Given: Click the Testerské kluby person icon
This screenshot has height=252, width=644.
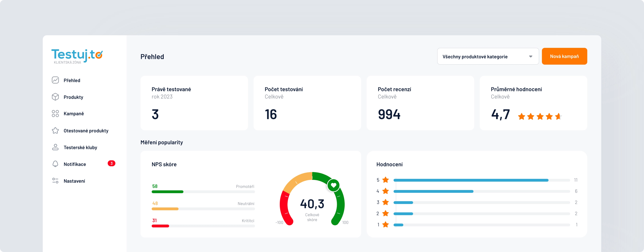Looking at the screenshot, I should tap(55, 147).
